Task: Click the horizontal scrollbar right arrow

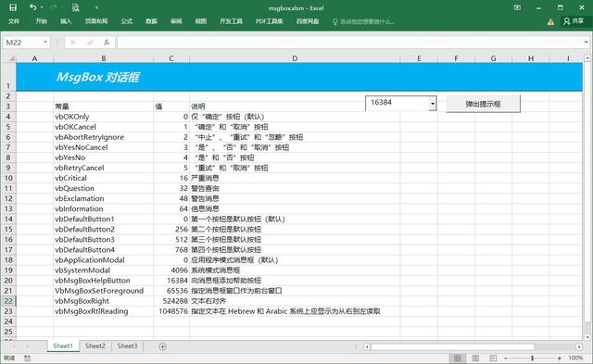Action: [579, 346]
